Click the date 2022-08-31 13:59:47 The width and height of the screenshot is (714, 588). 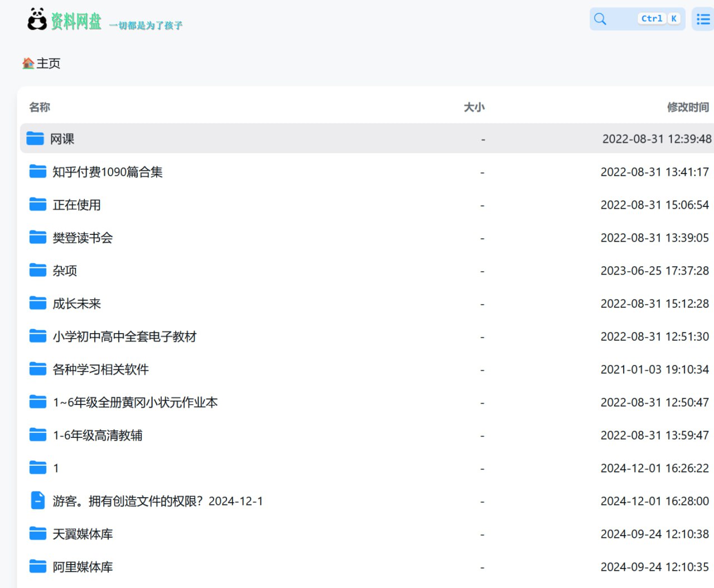point(654,435)
